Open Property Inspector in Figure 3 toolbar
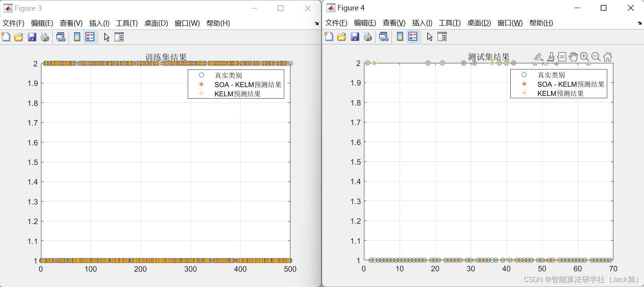644x287 pixels. 119,37
